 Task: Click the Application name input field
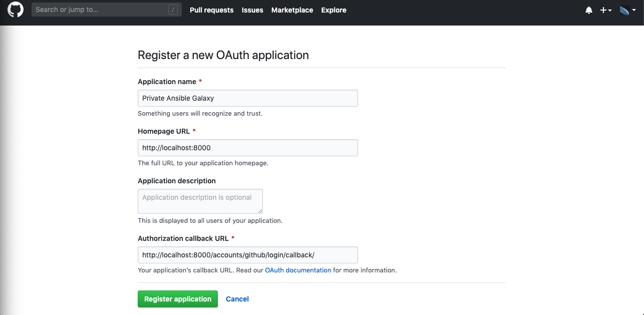pyautogui.click(x=248, y=98)
